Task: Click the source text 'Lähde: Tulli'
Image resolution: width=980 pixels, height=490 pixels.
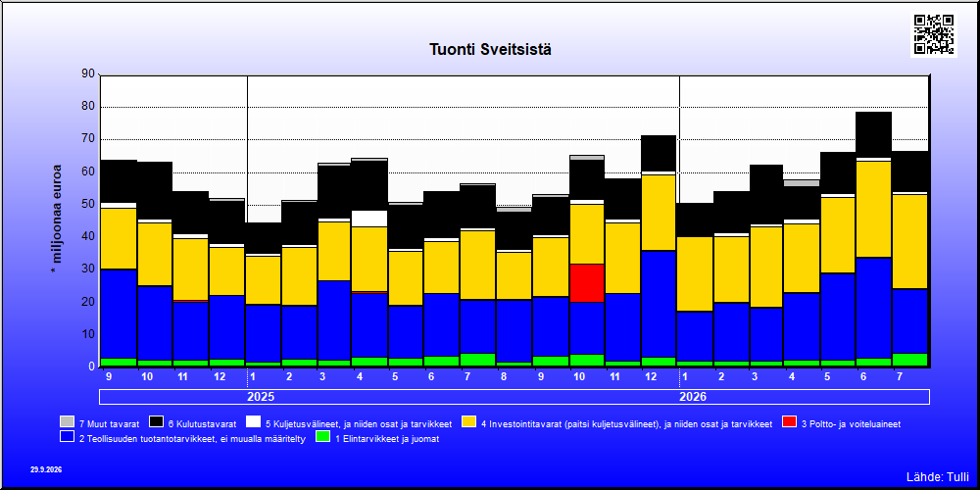Action: (x=938, y=477)
